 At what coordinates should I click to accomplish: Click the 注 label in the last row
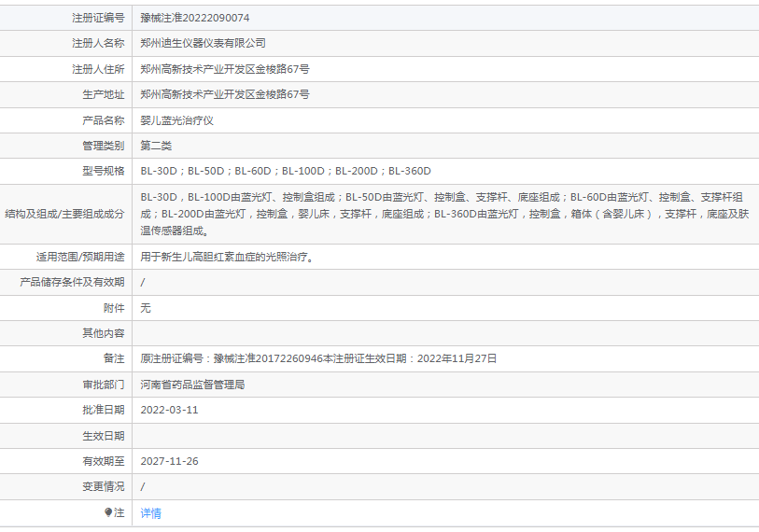(x=119, y=512)
